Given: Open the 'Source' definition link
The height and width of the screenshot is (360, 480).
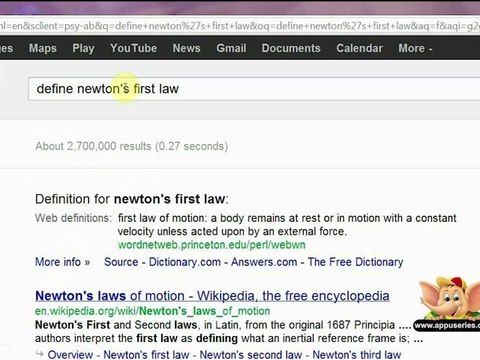Looking at the screenshot, I should click(121, 262).
